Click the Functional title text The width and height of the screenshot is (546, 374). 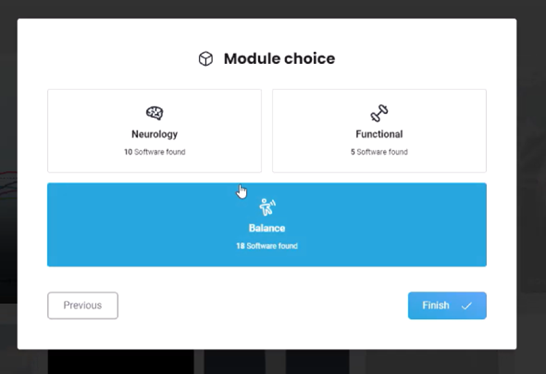pyautogui.click(x=379, y=134)
